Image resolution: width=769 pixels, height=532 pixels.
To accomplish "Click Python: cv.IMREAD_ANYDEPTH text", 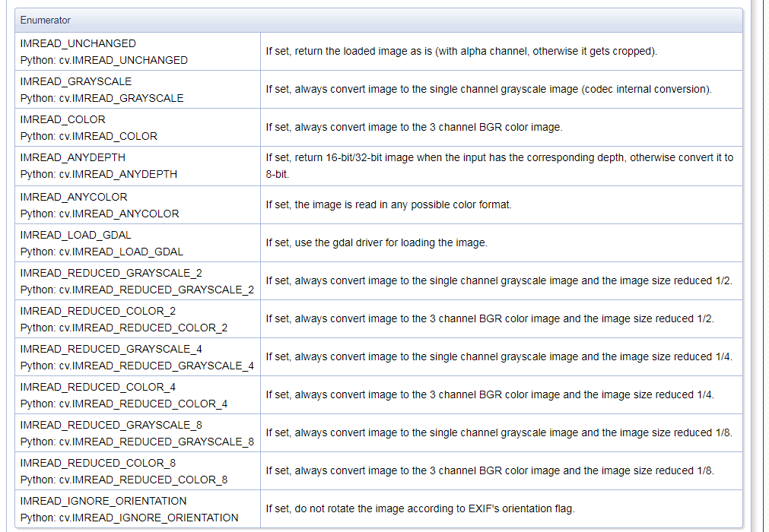I will tap(99, 174).
